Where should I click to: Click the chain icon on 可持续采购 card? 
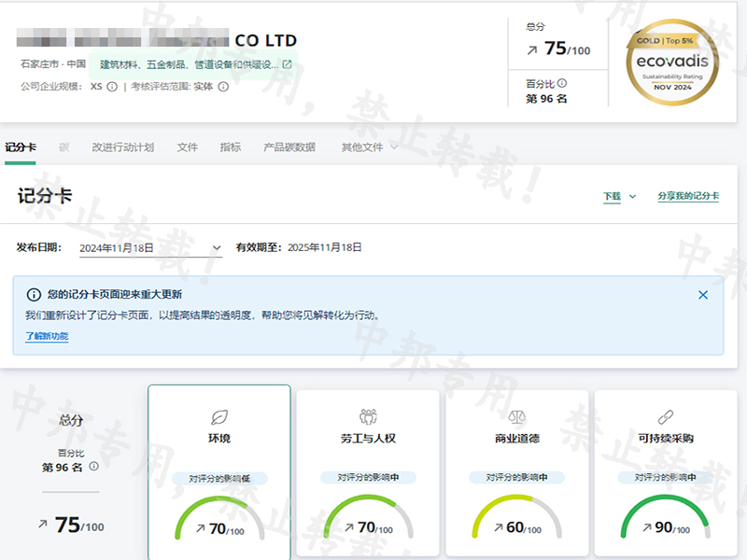665,416
